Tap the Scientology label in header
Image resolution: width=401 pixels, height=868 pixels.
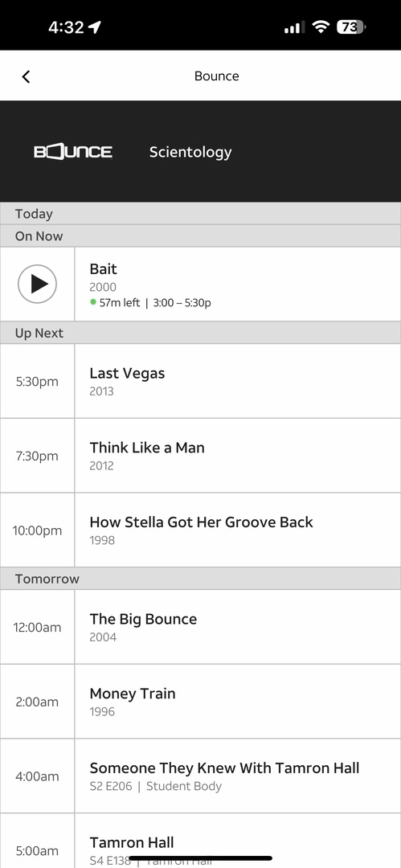pyautogui.click(x=190, y=152)
